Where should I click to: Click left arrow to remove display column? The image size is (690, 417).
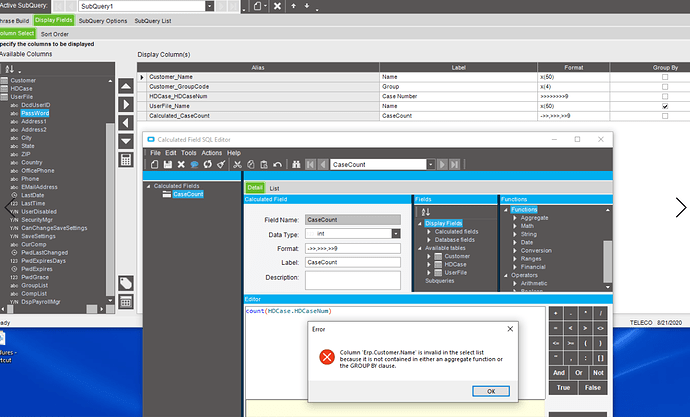click(126, 123)
